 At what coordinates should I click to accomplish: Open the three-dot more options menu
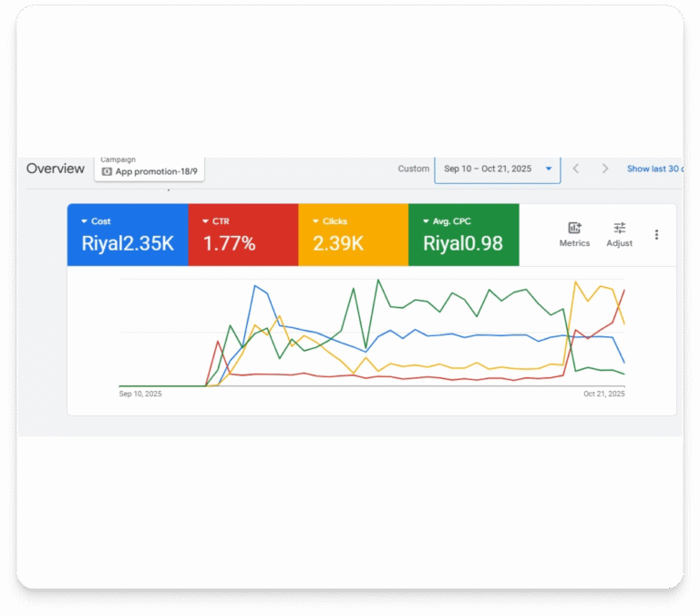656,235
